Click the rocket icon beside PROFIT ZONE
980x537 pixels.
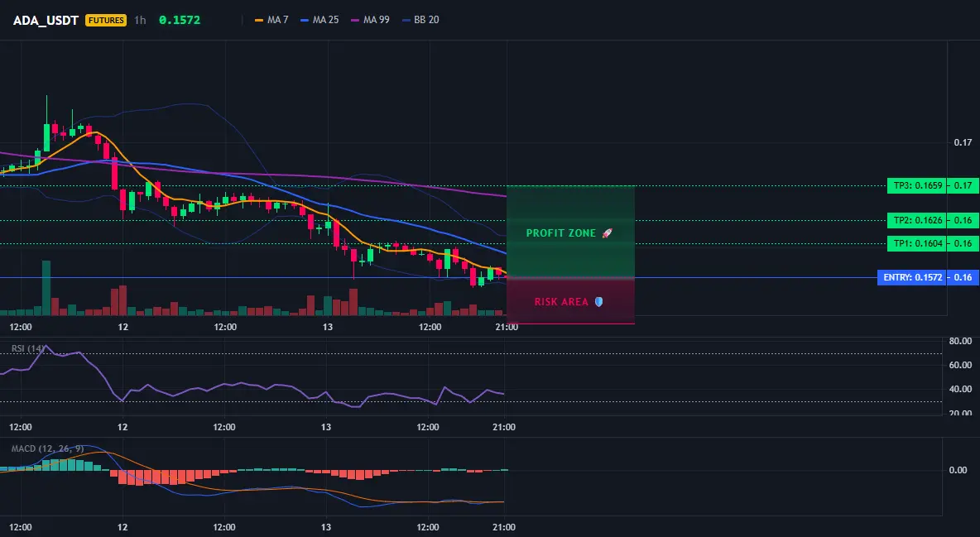point(607,233)
